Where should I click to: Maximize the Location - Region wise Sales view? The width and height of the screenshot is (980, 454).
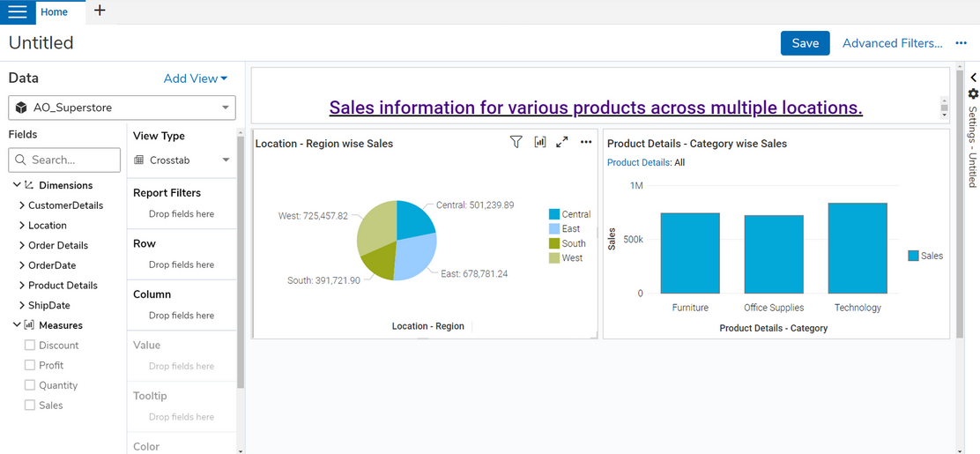562,142
